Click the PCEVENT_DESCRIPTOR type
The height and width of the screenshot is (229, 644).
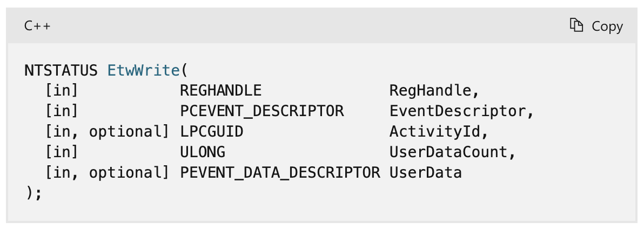coord(261,111)
